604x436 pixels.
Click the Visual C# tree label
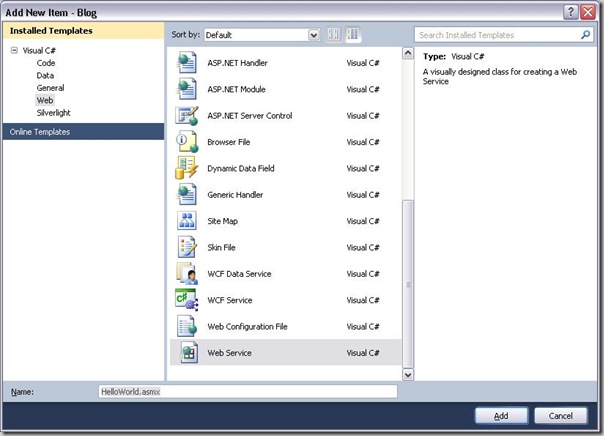[39, 50]
